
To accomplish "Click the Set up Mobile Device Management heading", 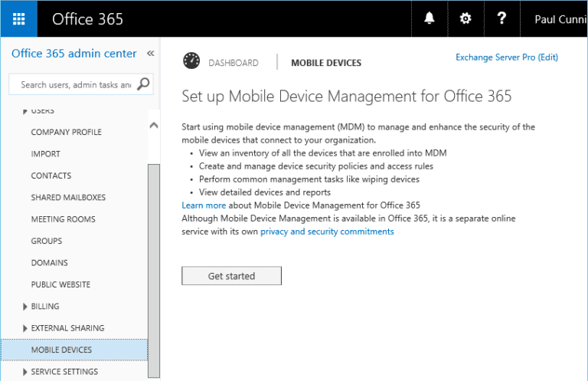I will pyautogui.click(x=347, y=97).
